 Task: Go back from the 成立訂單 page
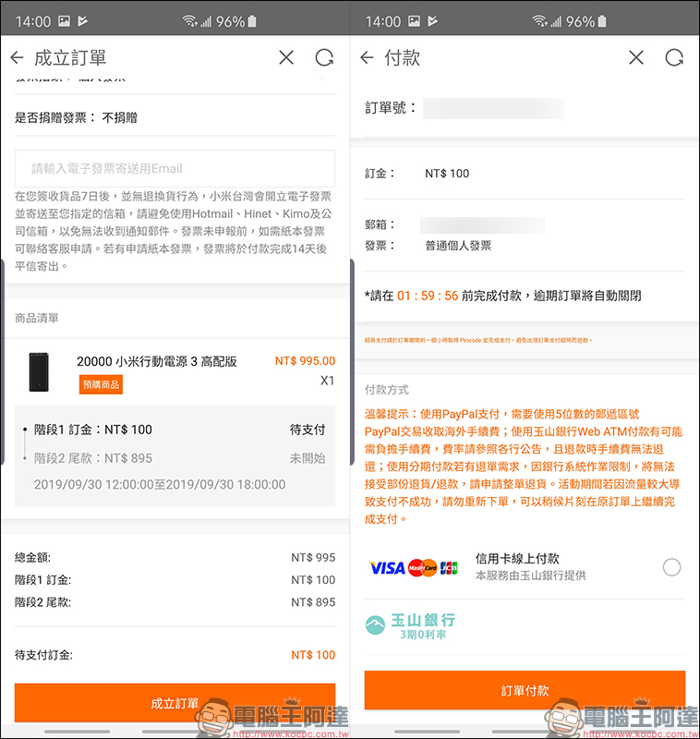(x=17, y=58)
